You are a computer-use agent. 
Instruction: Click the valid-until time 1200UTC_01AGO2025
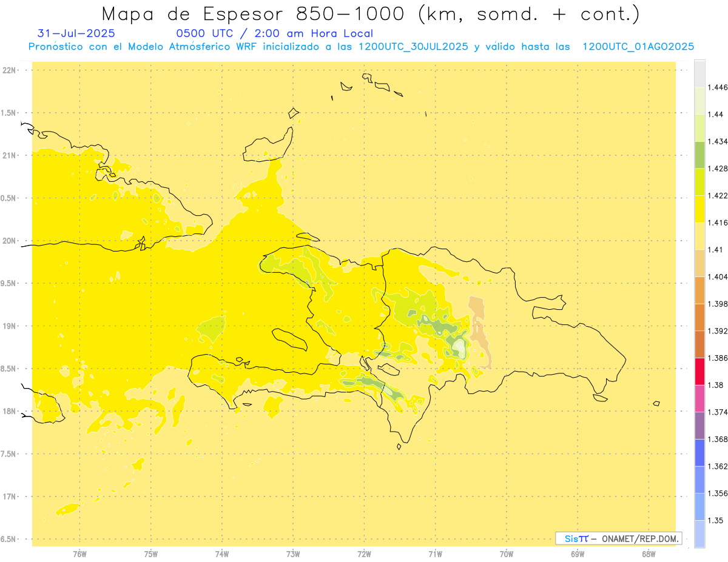click(x=638, y=47)
